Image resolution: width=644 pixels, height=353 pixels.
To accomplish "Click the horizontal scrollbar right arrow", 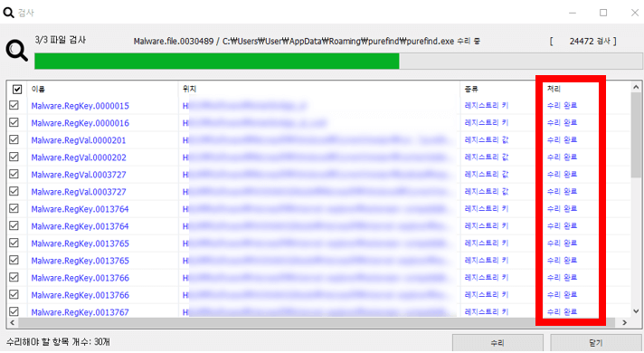I will [x=625, y=322].
